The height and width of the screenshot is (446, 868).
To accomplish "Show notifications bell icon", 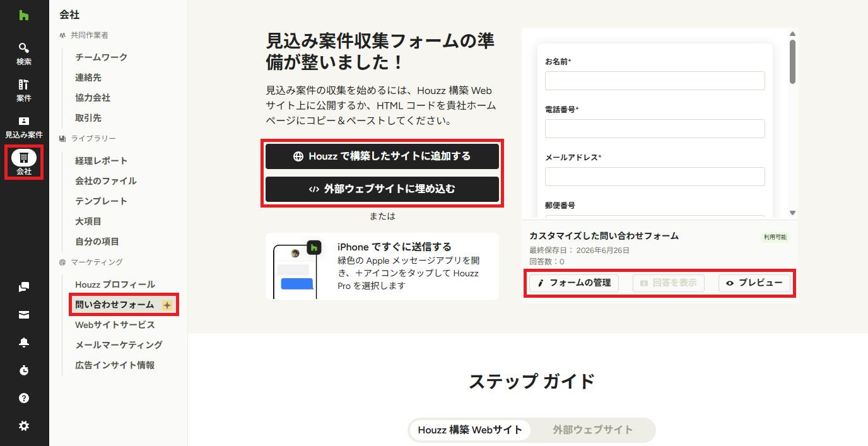I will tap(24, 343).
